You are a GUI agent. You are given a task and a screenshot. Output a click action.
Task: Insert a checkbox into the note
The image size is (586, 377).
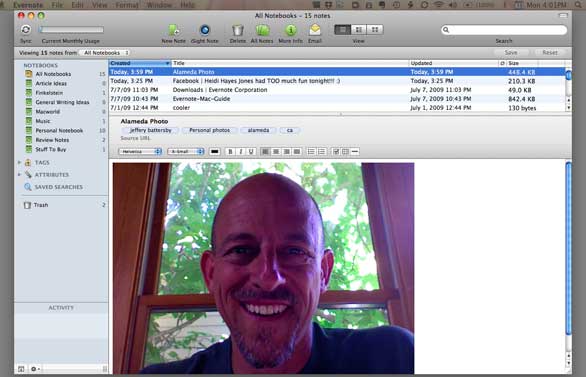coord(336,151)
